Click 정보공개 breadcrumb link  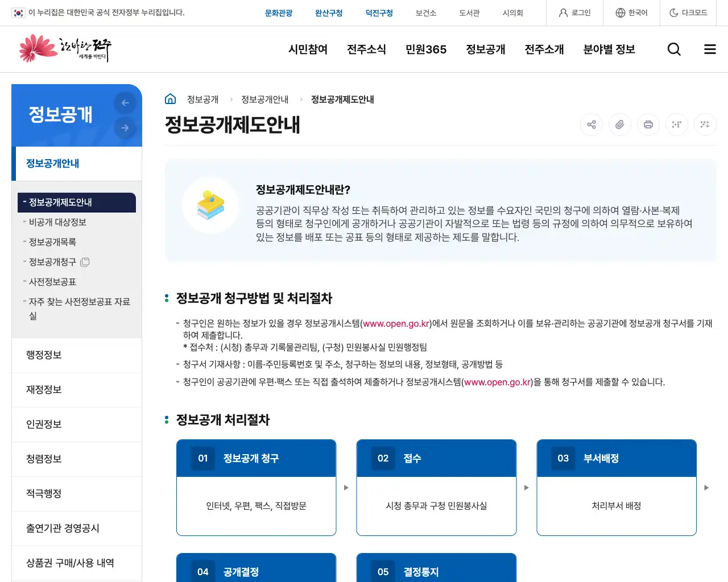click(202, 99)
